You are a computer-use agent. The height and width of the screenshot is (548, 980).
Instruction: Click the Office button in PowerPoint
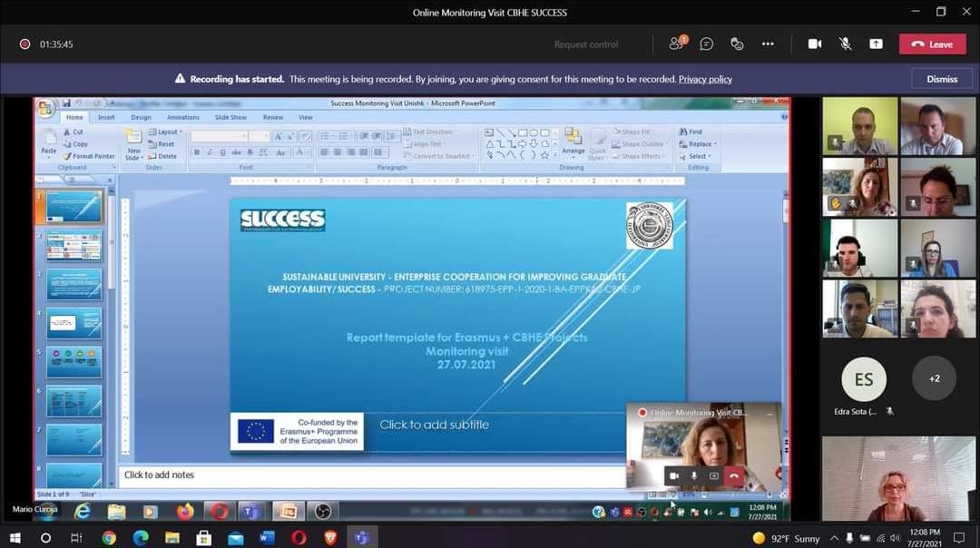[x=45, y=108]
